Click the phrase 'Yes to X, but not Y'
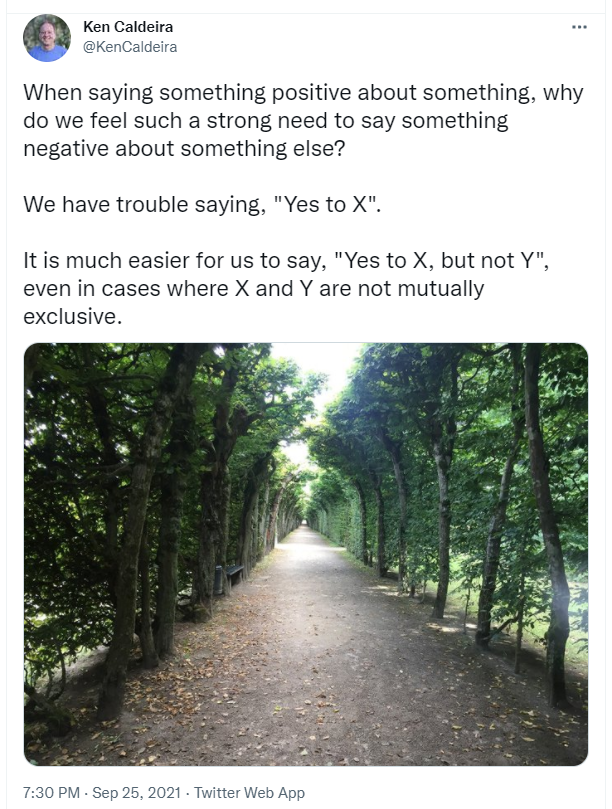Screen dimensions: 612x809 tap(441, 261)
